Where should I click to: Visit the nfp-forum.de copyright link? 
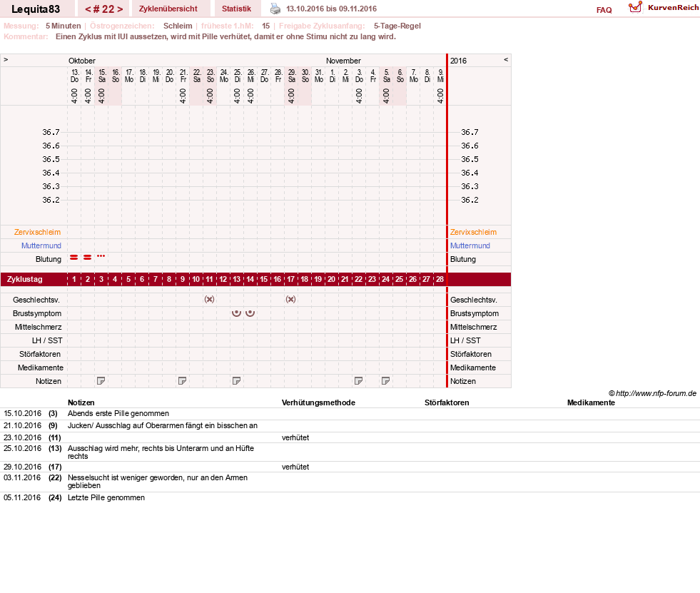coord(652,393)
